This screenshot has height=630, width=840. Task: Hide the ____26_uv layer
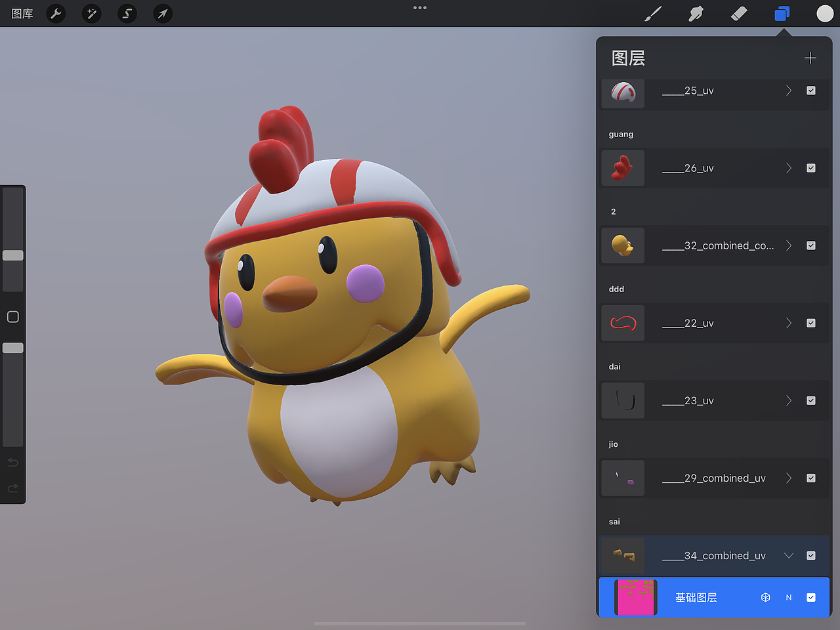pos(811,167)
